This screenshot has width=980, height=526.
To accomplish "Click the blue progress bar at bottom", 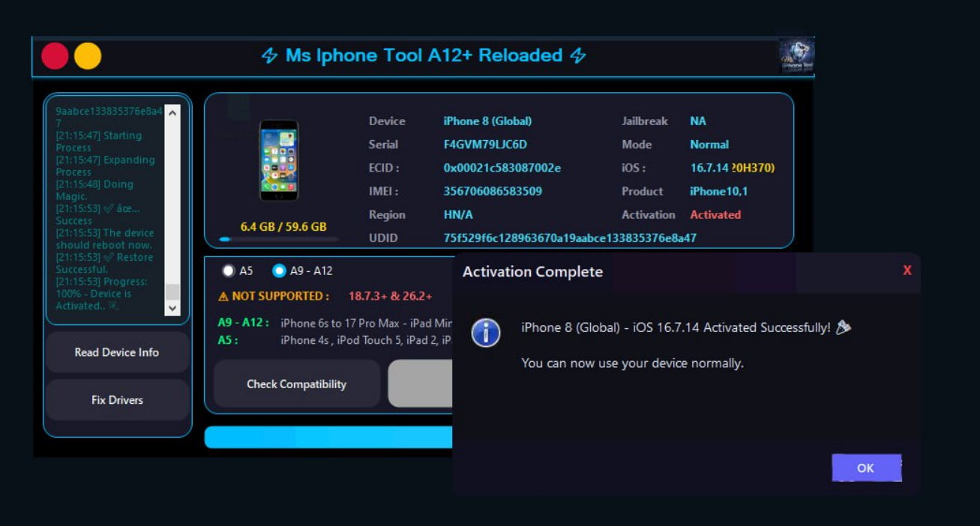I will pyautogui.click(x=329, y=438).
